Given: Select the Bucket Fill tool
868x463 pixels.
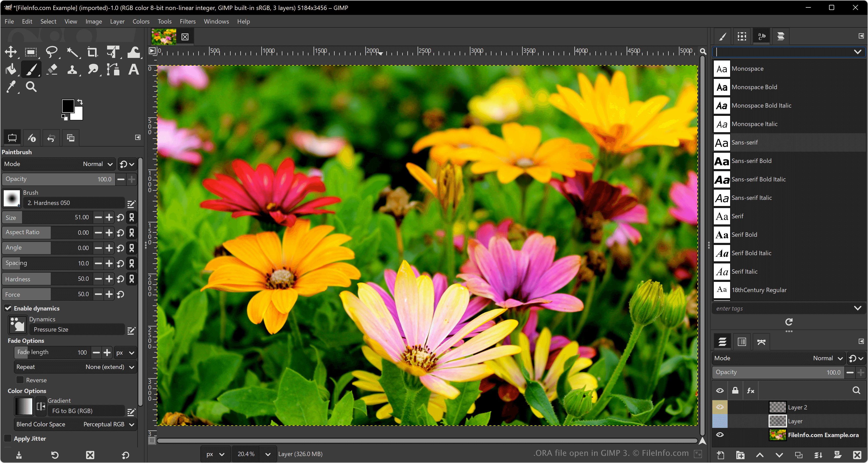Looking at the screenshot, I should point(11,70).
